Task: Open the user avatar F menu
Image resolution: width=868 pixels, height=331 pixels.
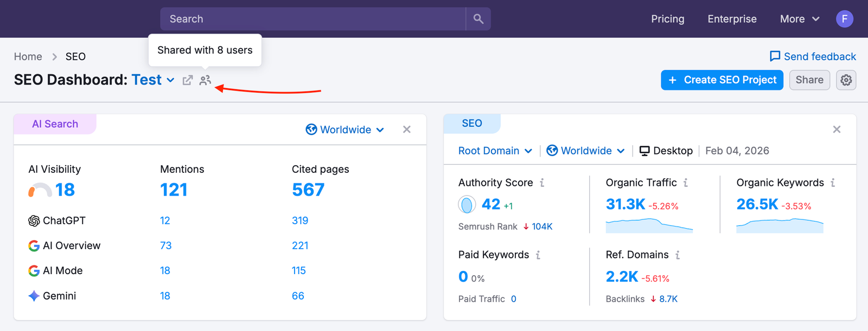Action: [x=844, y=19]
